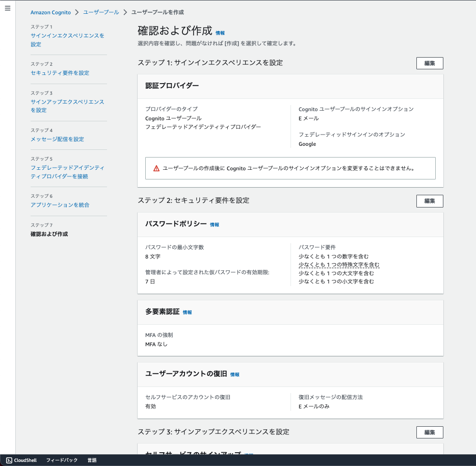Click the 7 日 temporary password value
Screen dimensions: 476x466
tap(150, 281)
